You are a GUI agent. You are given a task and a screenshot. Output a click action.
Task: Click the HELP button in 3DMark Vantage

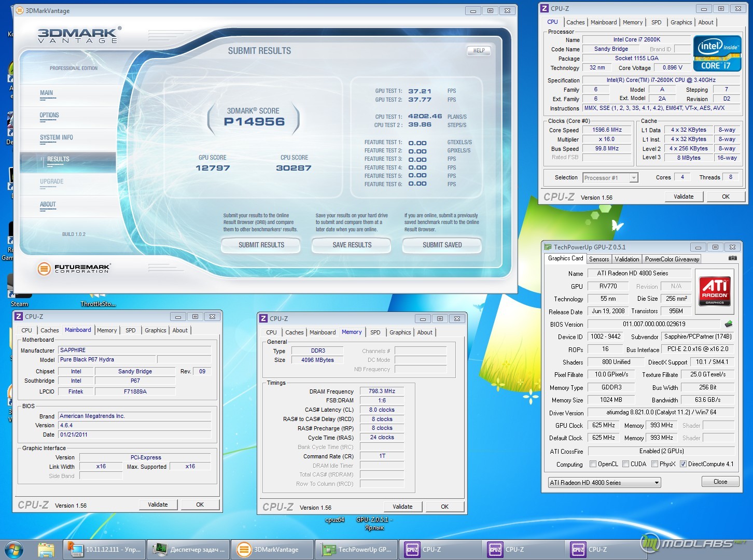click(479, 50)
